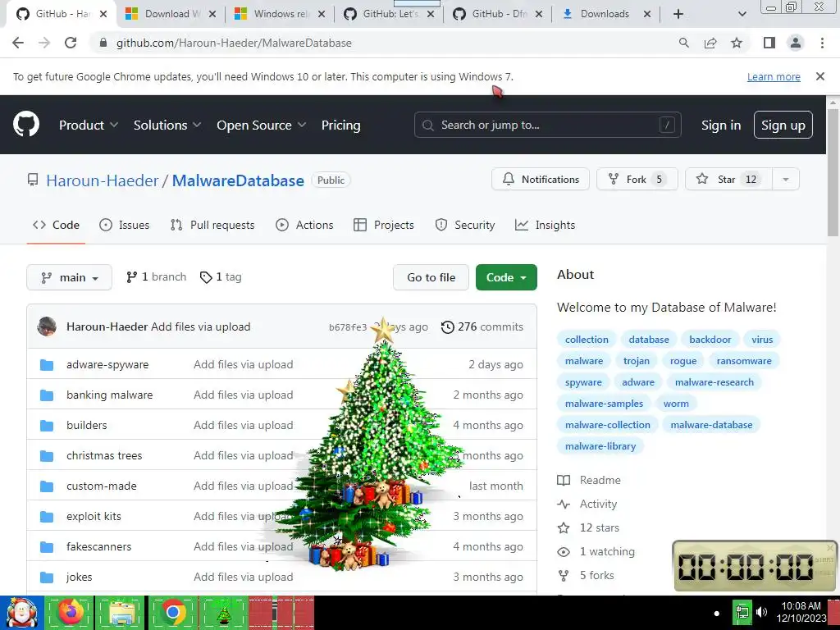Open the Chrome profile avatar
Viewport: 840px width, 630px height.
point(796,43)
